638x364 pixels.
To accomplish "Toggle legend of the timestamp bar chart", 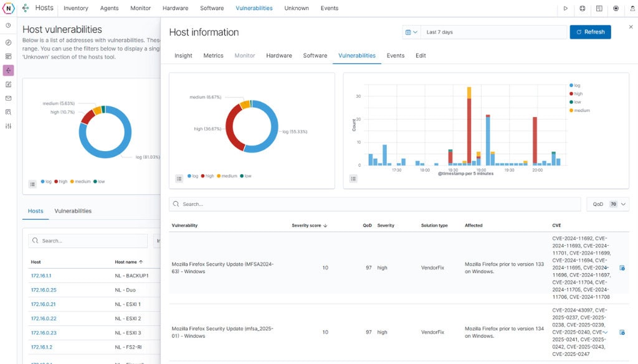I will pos(353,179).
